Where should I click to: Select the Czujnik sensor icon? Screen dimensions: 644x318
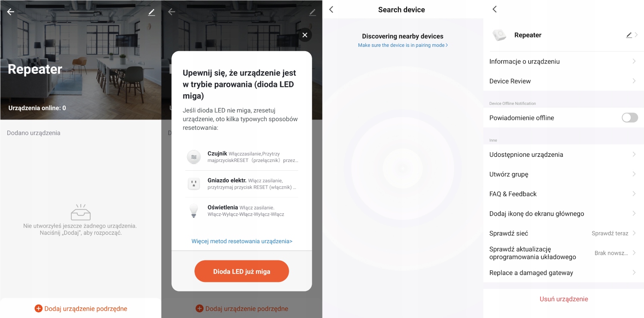point(194,157)
